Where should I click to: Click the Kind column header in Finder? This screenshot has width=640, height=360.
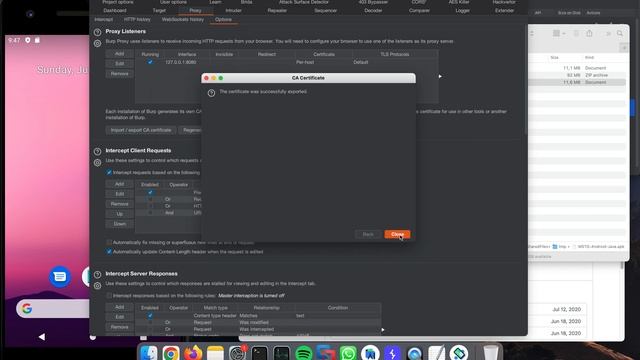pyautogui.click(x=589, y=58)
